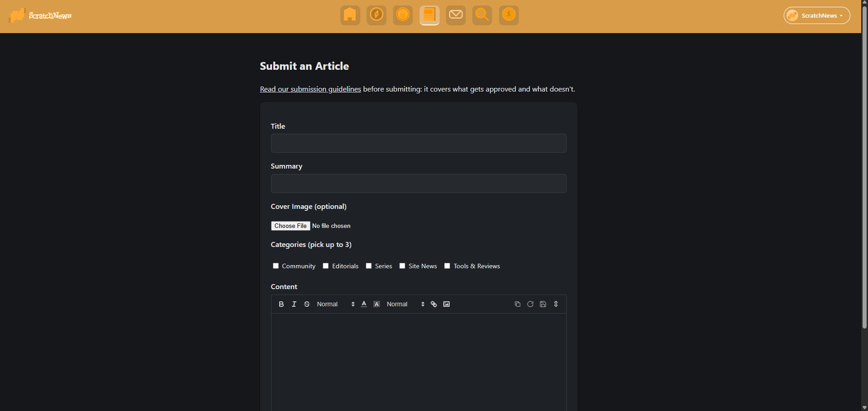The height and width of the screenshot is (411, 868).
Task: Open the text color picker
Action: click(364, 304)
